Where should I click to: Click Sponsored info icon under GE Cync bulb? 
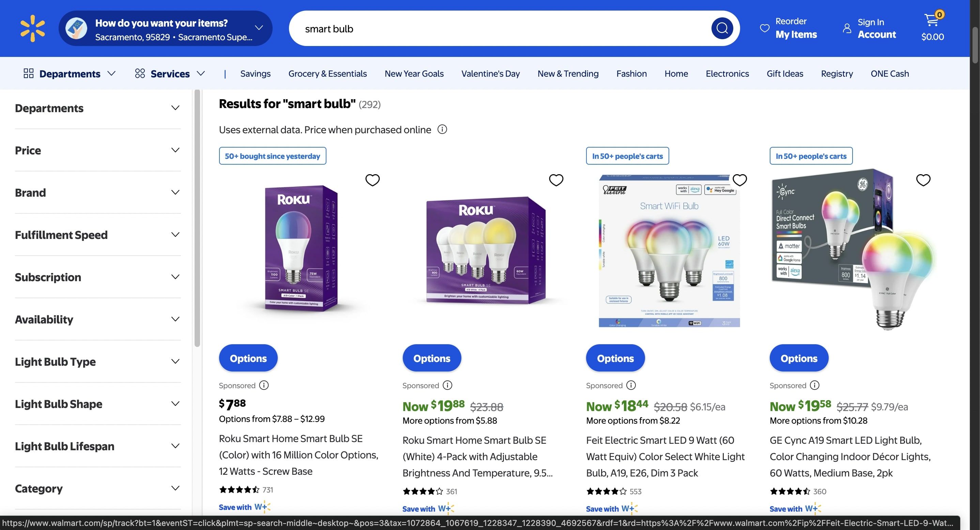pyautogui.click(x=814, y=385)
